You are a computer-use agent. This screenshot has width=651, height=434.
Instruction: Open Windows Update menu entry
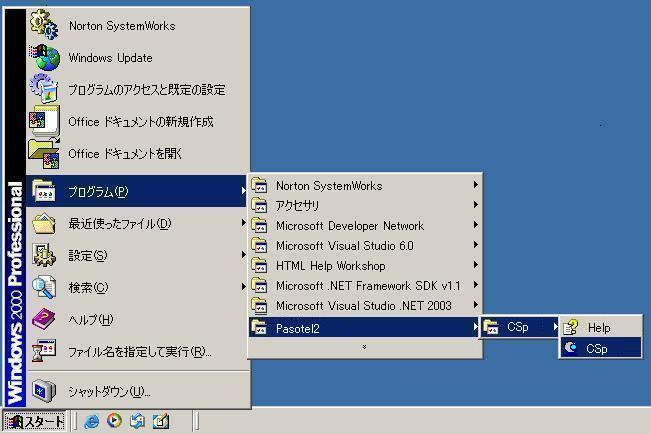[138, 58]
